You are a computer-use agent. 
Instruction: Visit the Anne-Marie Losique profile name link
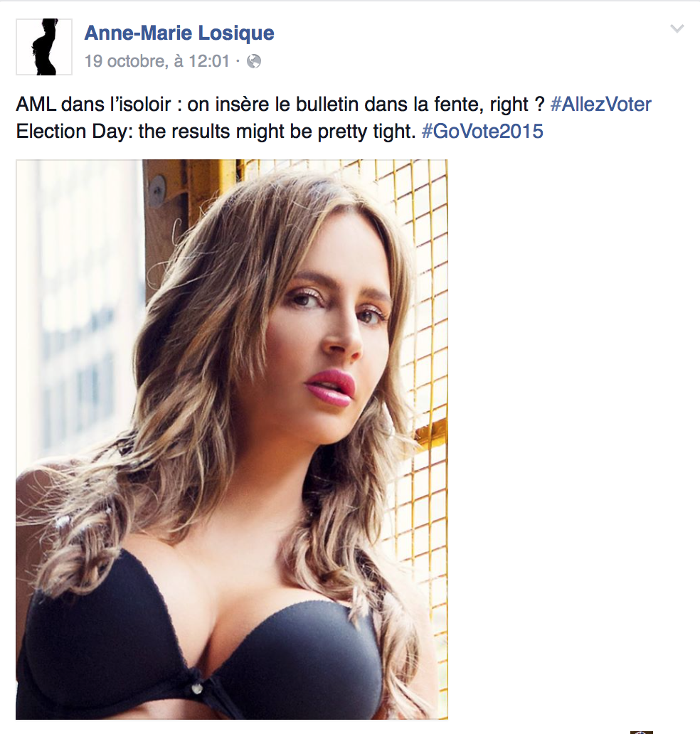point(179,33)
